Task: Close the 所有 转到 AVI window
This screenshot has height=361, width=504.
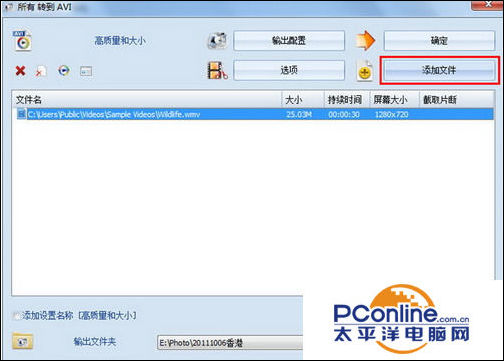Action: click(x=488, y=5)
